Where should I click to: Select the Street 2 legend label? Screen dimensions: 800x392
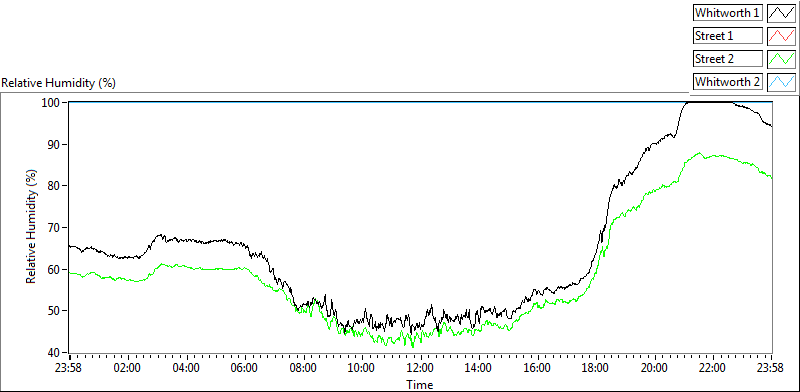pos(728,58)
